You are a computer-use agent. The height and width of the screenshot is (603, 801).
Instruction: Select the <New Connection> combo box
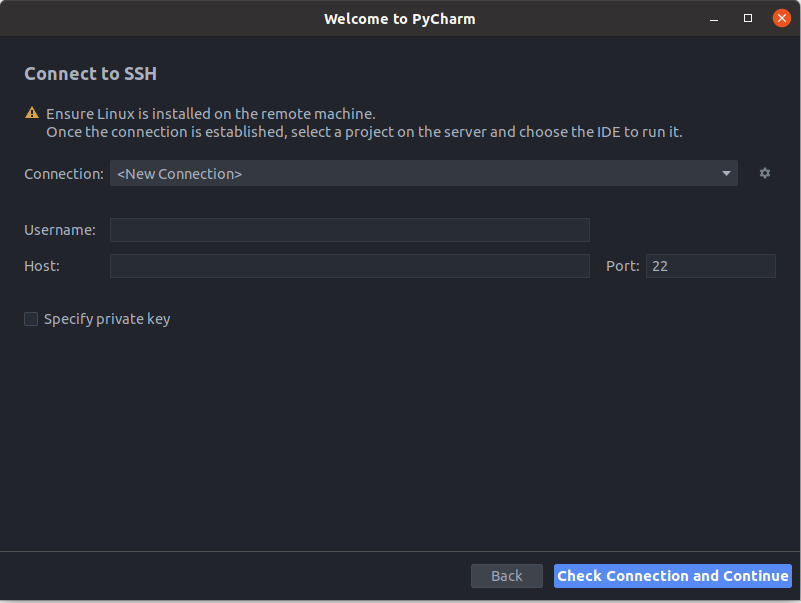point(423,173)
